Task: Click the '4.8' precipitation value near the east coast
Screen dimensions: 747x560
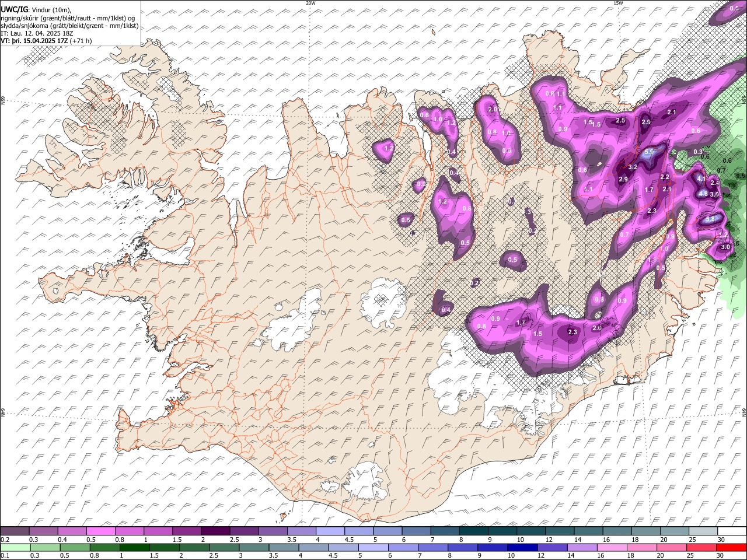Action: pyautogui.click(x=703, y=194)
